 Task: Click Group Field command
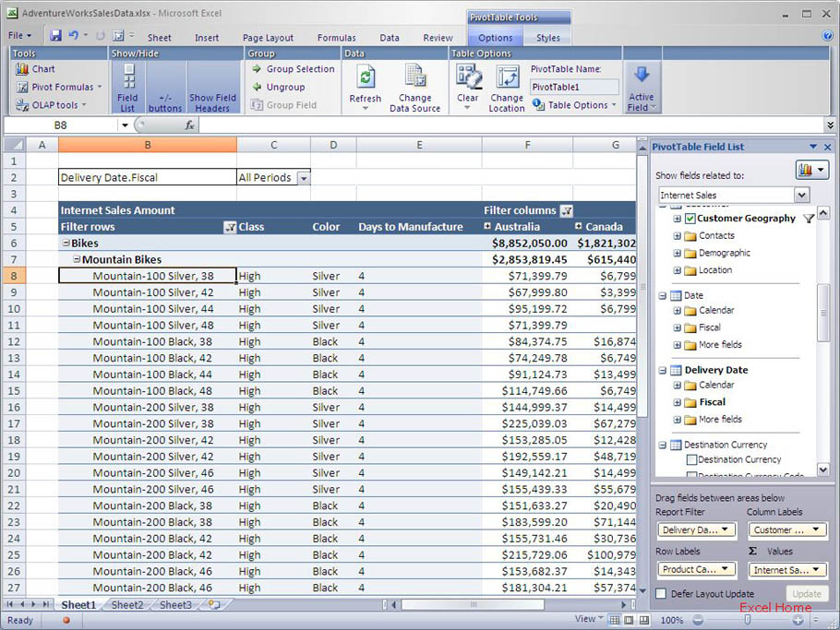click(284, 105)
